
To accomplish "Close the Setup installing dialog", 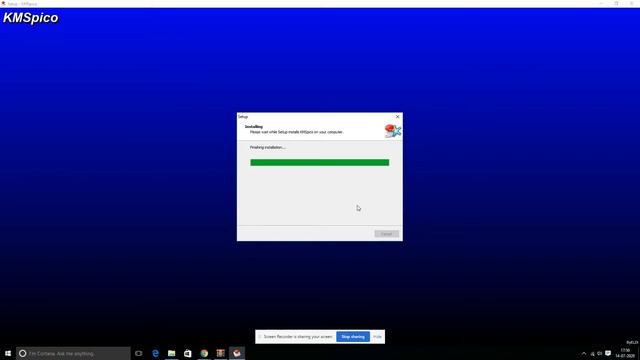I will [398, 117].
